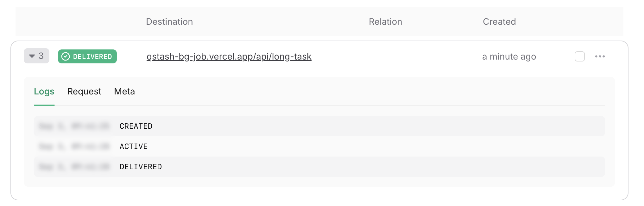The image size is (644, 206).
Task: Click the Created column header
Action: 499,22
